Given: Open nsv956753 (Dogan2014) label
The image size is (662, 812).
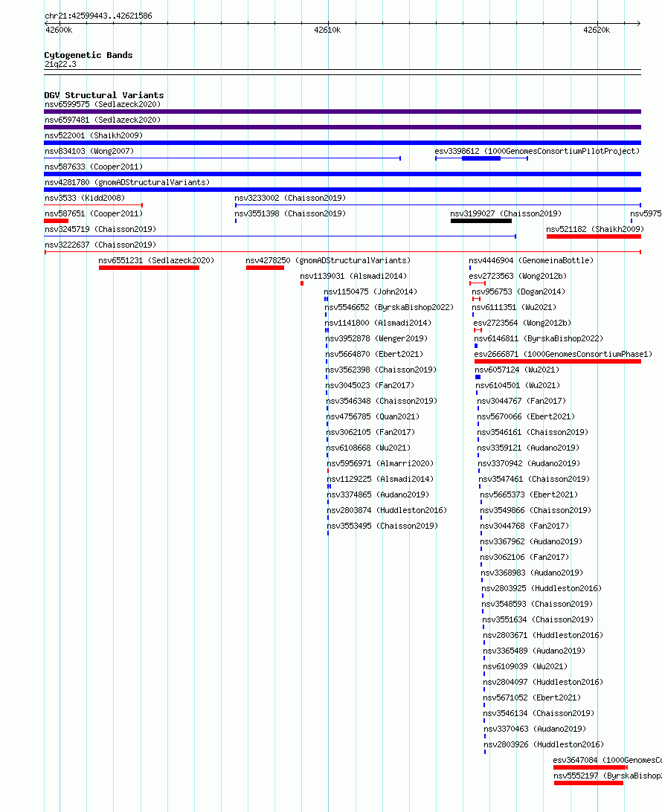Looking at the screenshot, I should 519,291.
